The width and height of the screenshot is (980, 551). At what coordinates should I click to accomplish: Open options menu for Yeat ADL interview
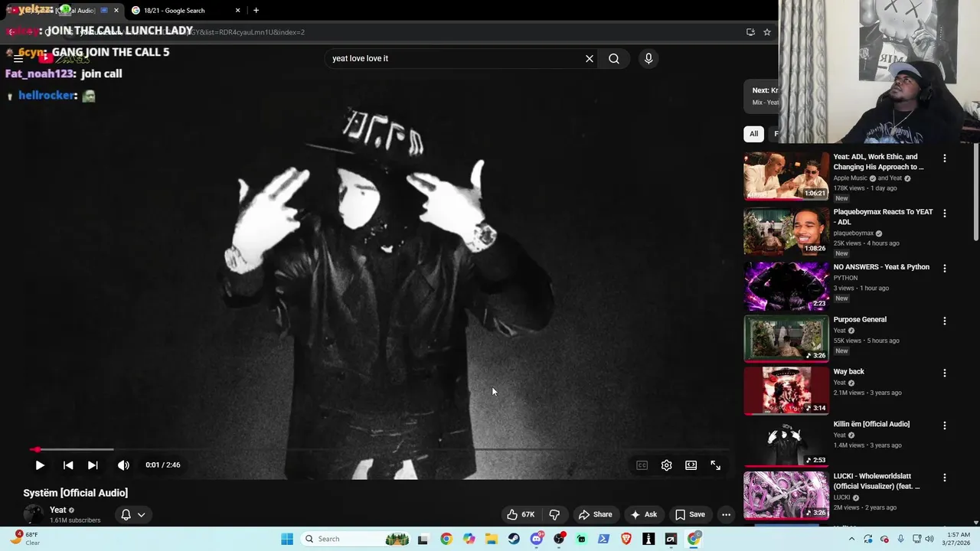point(945,158)
